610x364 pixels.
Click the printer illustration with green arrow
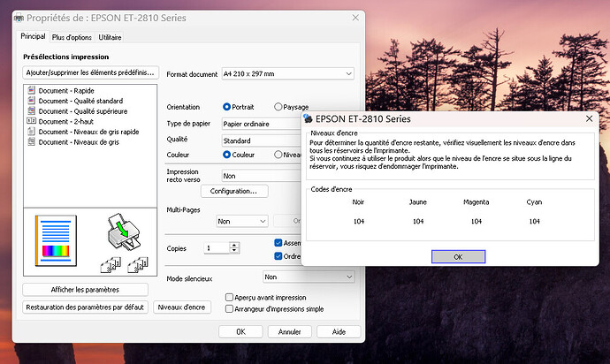[124, 231]
